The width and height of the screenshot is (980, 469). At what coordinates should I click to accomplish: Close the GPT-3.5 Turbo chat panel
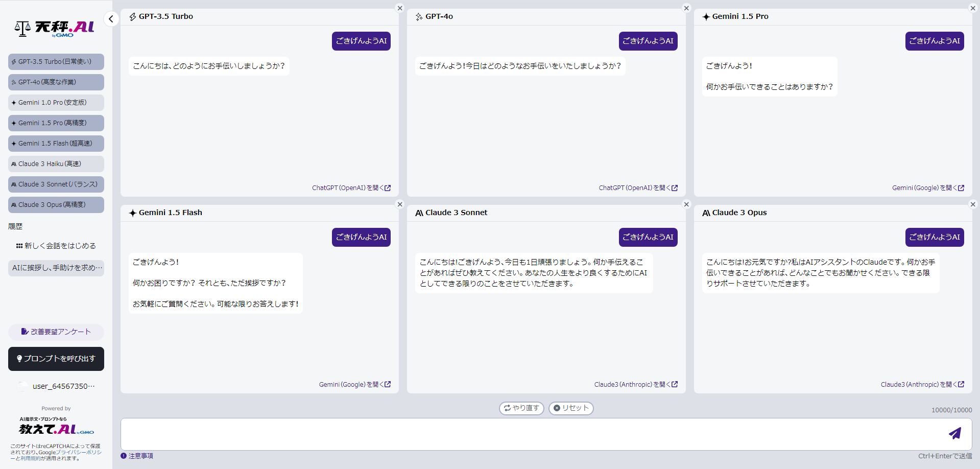(400, 8)
